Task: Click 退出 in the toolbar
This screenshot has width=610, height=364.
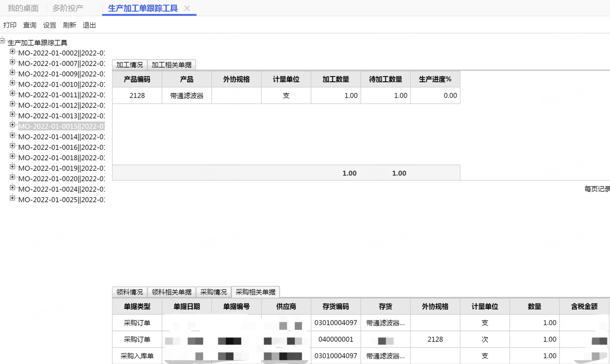Action: click(89, 25)
